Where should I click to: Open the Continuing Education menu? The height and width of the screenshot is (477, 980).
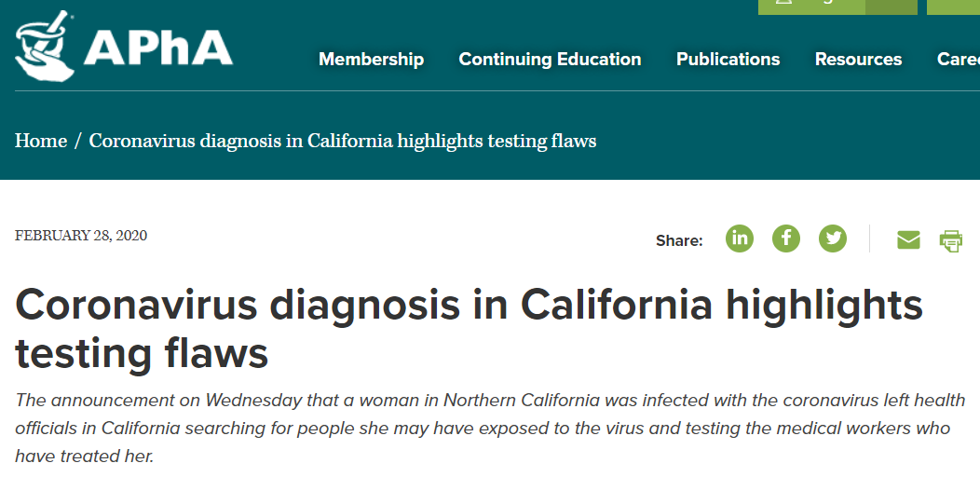point(550,60)
